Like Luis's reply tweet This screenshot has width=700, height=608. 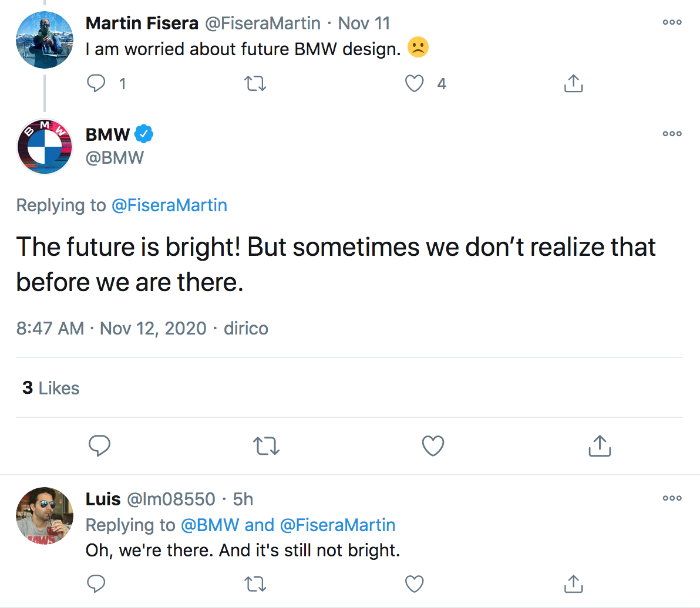[x=415, y=583]
